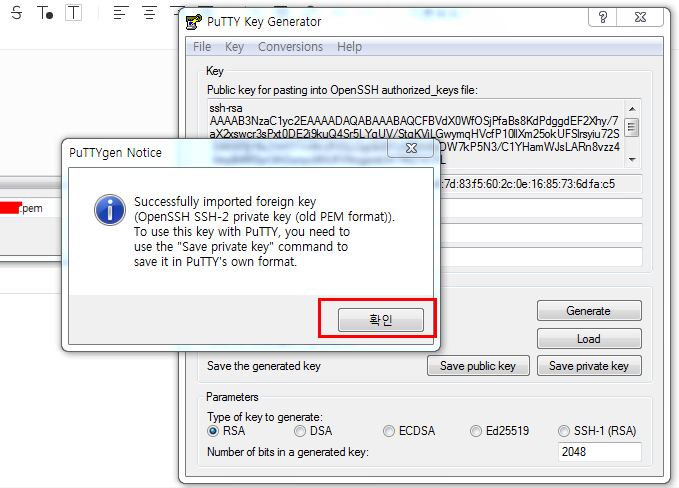
Task: Click the public key text area starting ssh-rsa
Action: 416,133
